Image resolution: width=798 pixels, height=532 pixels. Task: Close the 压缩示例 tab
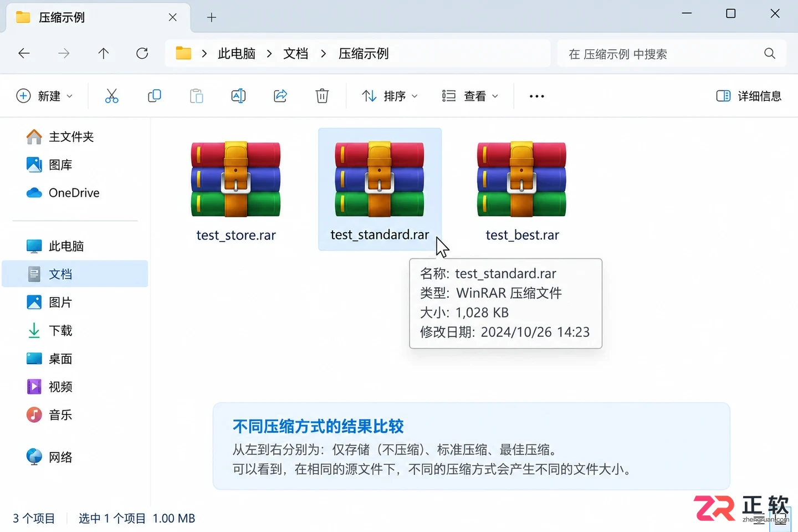(173, 18)
